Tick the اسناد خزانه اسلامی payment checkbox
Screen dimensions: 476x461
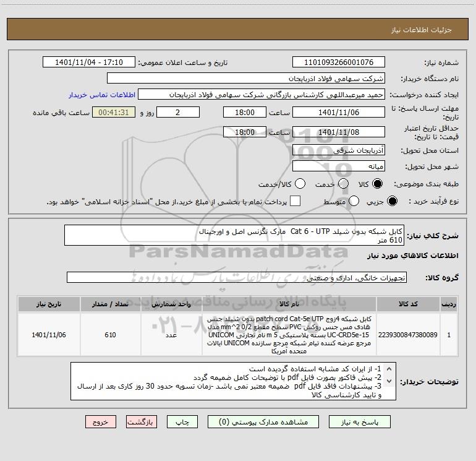[295, 201]
